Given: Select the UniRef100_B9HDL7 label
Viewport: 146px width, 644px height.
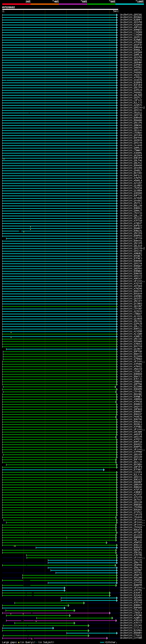Looking at the screenshot, I should [x=131, y=50].
